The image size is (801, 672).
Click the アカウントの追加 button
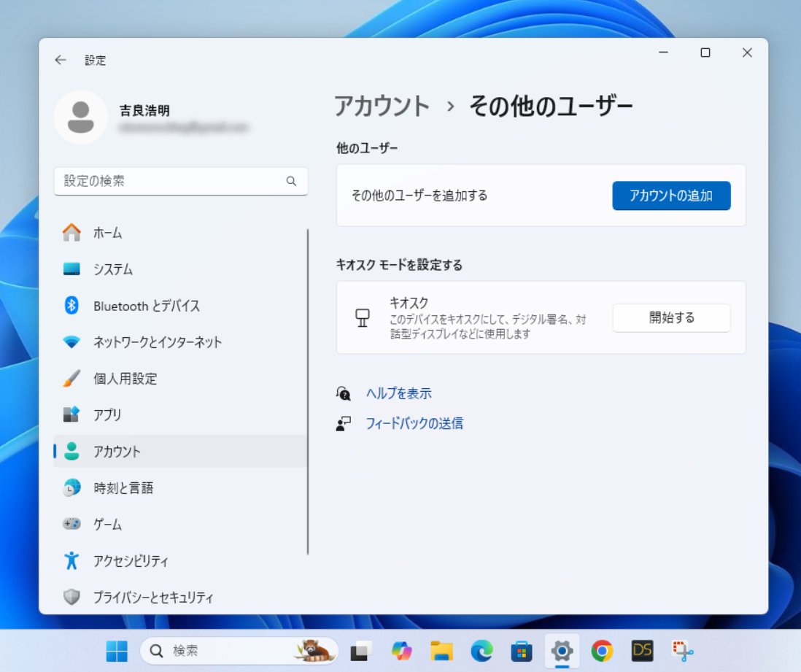pos(671,196)
